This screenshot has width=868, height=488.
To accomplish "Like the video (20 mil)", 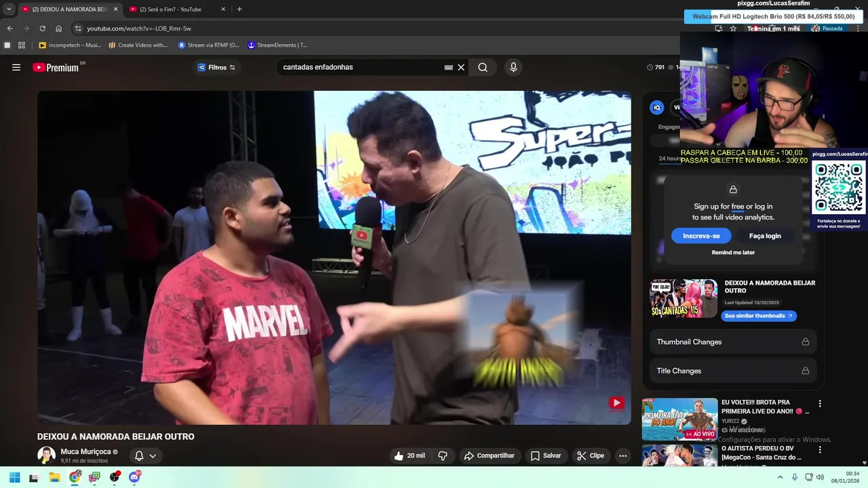I will (410, 455).
